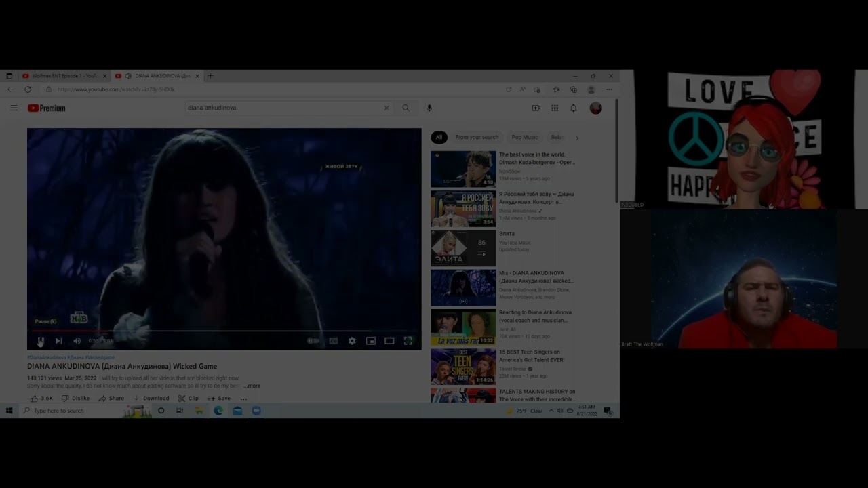Viewport: 868px width, 488px height.
Task: Open the Reacting to Diana Ankudinova video
Action: pyautogui.click(x=463, y=327)
